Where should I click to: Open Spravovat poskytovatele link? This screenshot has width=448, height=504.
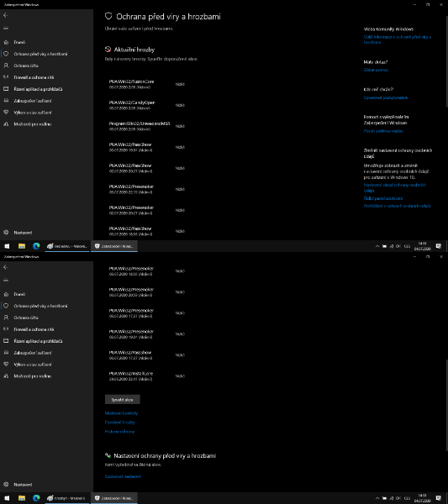pos(386,97)
